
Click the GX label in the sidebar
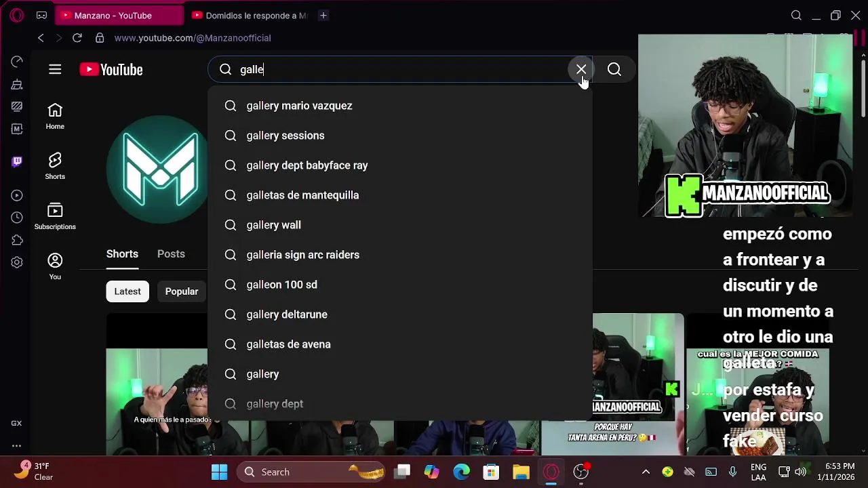tap(16, 423)
